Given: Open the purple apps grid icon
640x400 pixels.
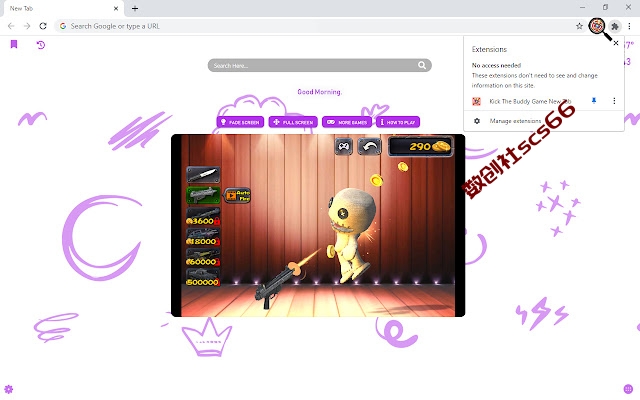Looking at the screenshot, I should pos(628,389).
